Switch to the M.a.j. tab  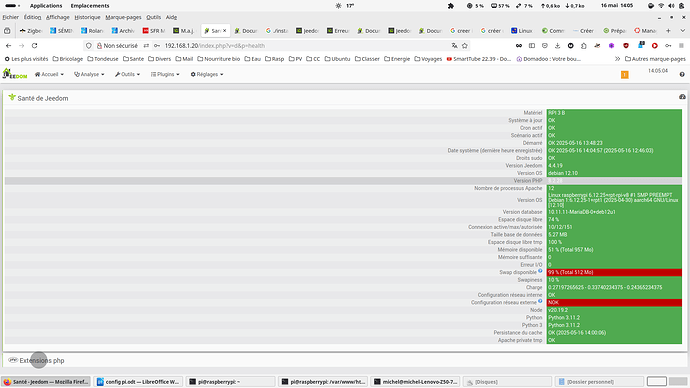pyautogui.click(x=184, y=30)
